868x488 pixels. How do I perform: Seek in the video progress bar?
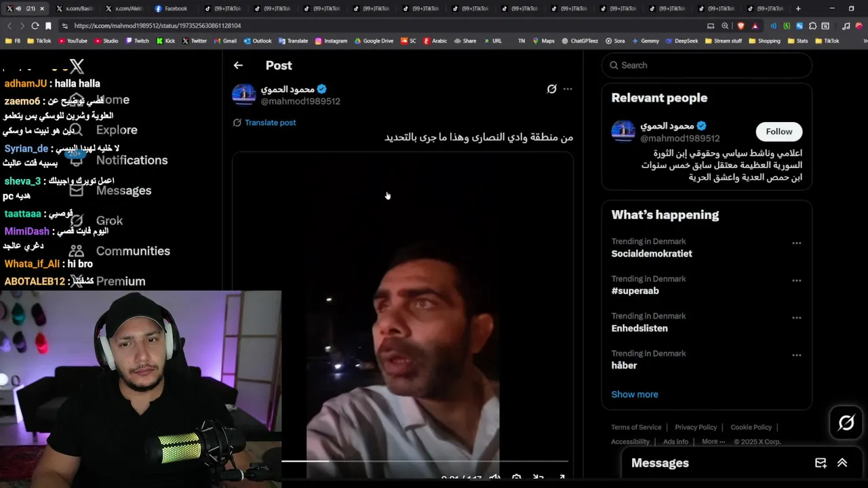click(425, 461)
